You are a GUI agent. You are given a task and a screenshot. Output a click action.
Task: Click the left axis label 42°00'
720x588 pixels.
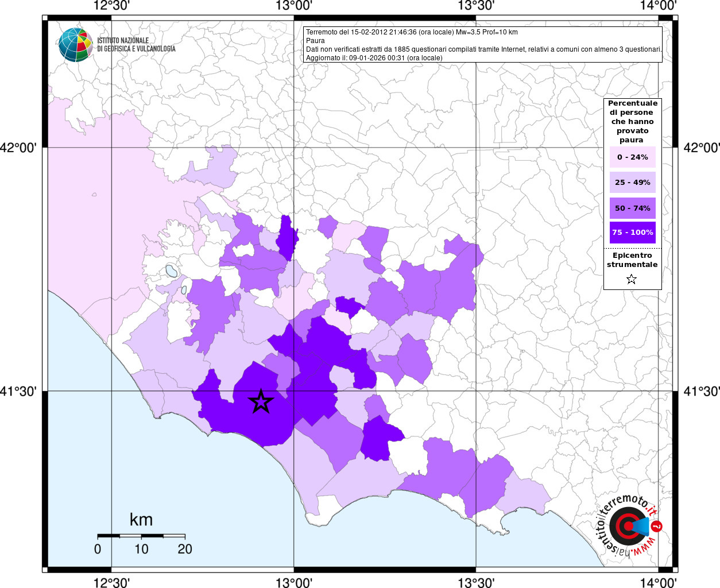[x=18, y=148]
